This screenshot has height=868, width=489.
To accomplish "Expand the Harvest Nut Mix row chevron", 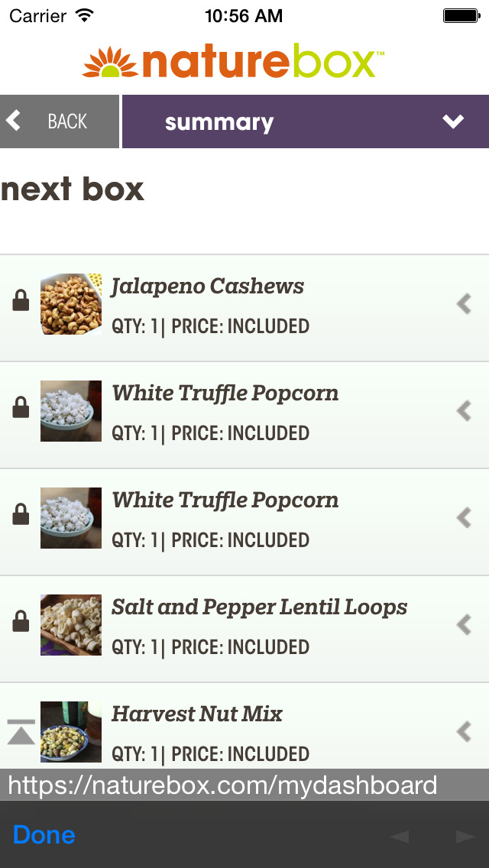I will 464,732.
